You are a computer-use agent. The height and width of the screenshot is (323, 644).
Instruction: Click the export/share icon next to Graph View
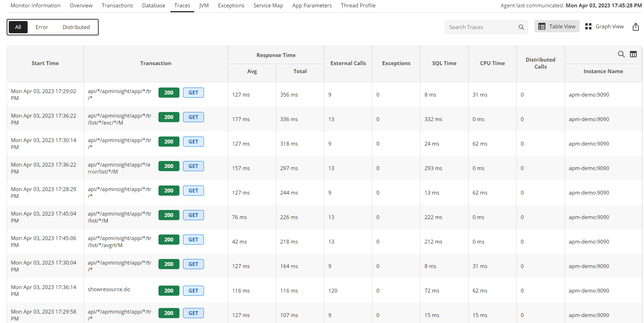tap(636, 27)
